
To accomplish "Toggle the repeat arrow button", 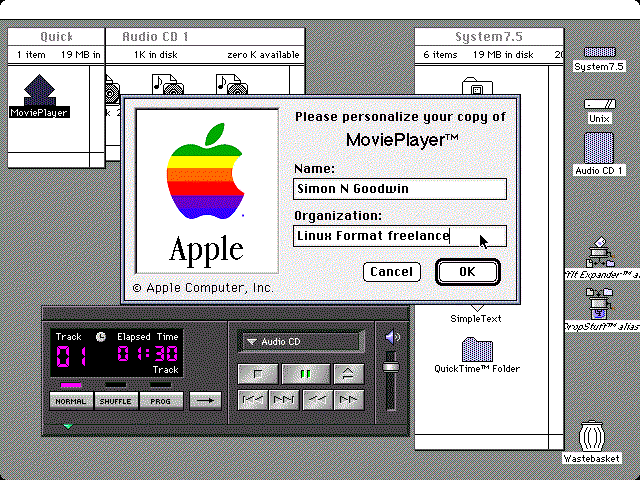I will 205,401.
